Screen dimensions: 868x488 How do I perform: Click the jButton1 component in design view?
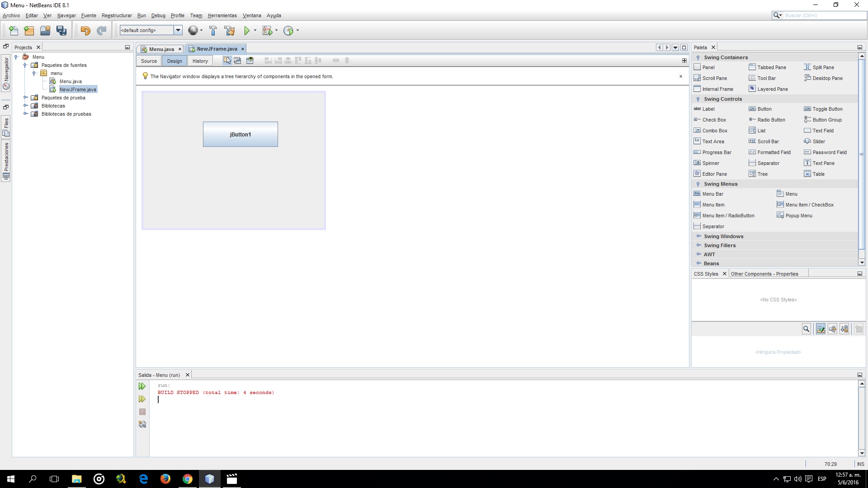(240, 134)
